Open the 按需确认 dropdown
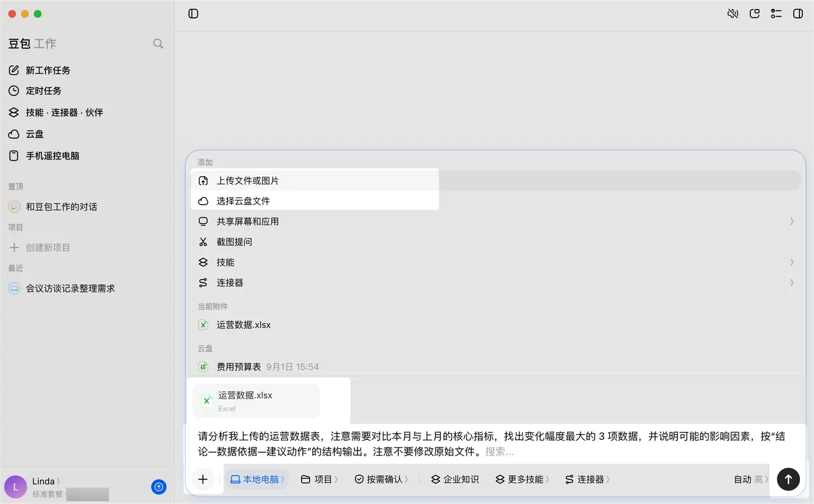Viewport: 814px width, 504px height. point(382,479)
